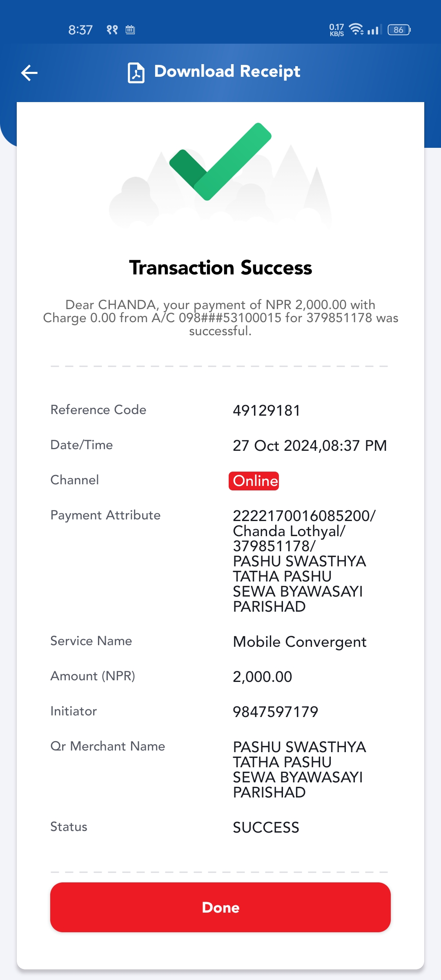Tap the Mobile Convergent service name
Screen dimensions: 441x980
click(x=299, y=642)
